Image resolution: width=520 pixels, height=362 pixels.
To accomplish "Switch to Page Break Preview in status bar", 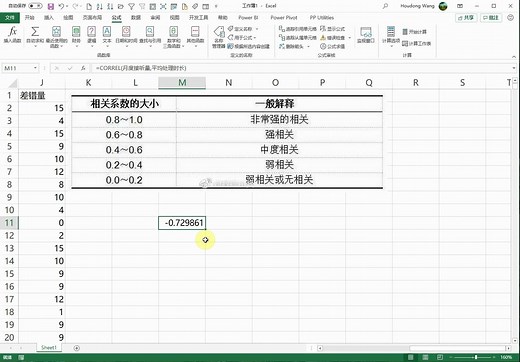I will (x=440, y=357).
